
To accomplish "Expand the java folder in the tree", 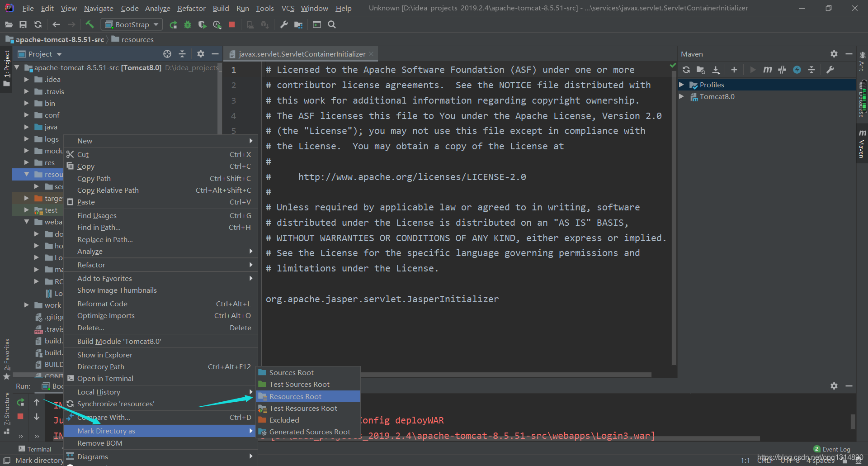I will point(26,127).
